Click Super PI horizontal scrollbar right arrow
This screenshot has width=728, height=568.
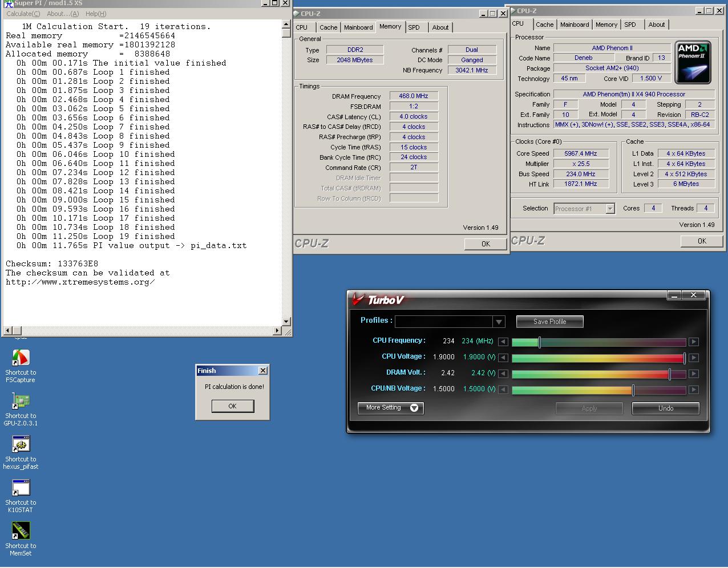[277, 331]
